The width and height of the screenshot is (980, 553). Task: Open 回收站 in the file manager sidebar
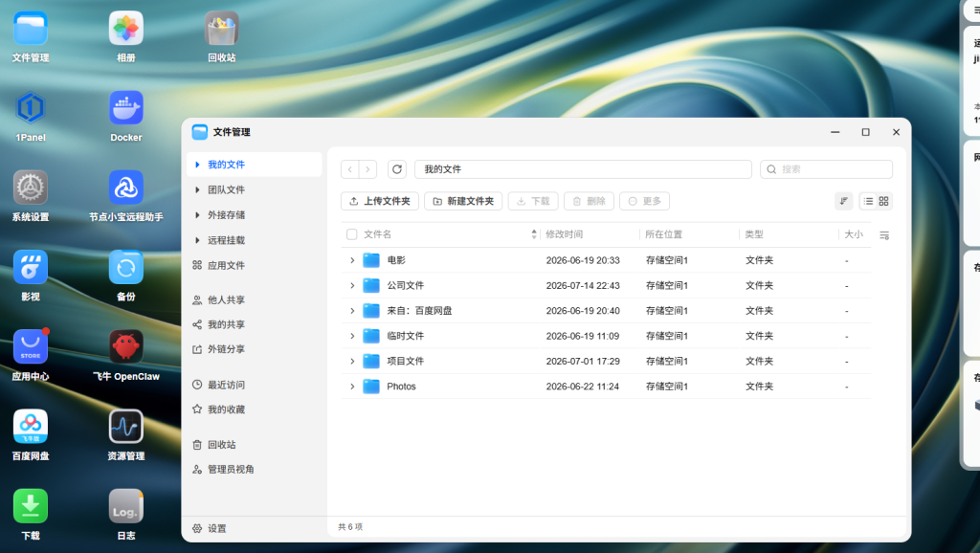[255, 445]
